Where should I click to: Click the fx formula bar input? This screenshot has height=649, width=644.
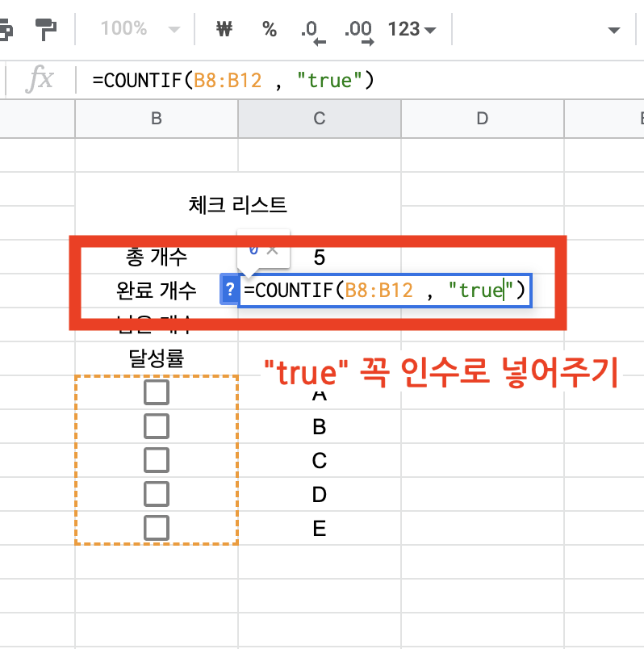click(x=360, y=80)
